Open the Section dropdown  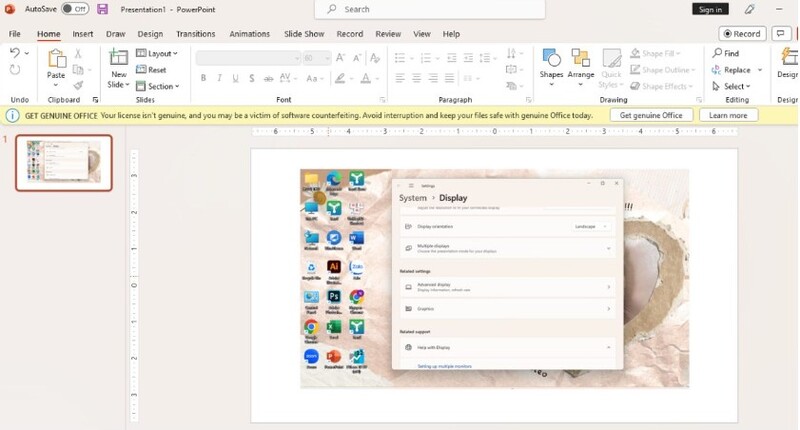coord(158,86)
